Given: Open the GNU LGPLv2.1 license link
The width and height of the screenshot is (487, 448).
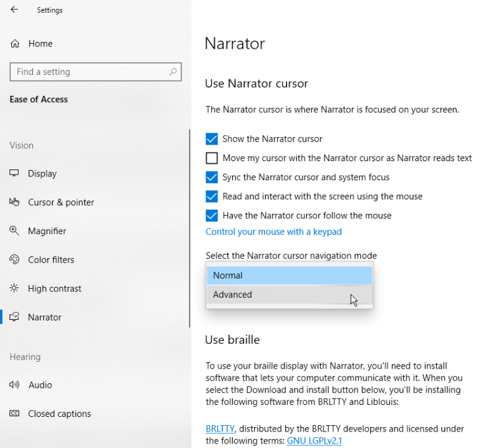Looking at the screenshot, I should pyautogui.click(x=315, y=440).
